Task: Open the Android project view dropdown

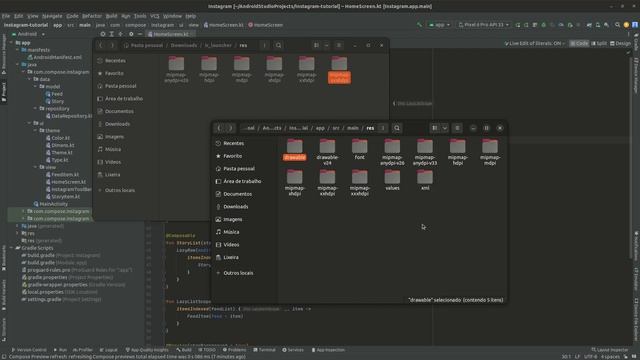Action: 28,34
